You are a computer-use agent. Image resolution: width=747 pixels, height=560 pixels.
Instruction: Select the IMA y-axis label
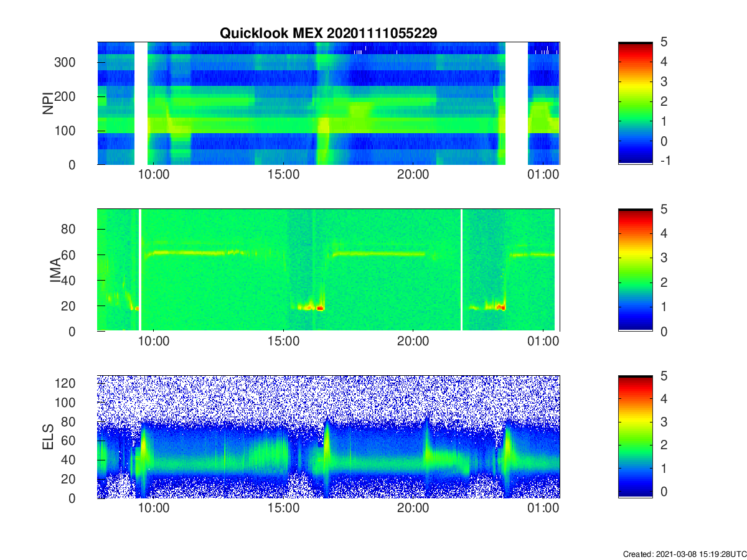[x=55, y=271]
